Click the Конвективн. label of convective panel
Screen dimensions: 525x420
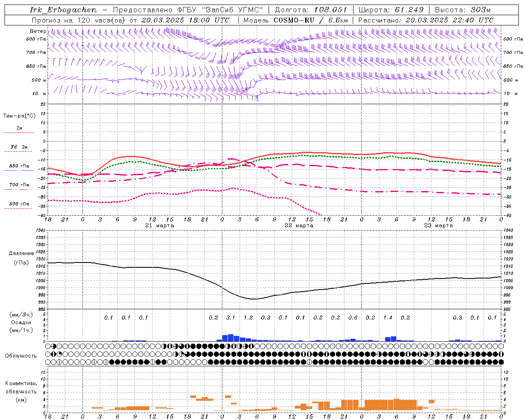pos(21,383)
